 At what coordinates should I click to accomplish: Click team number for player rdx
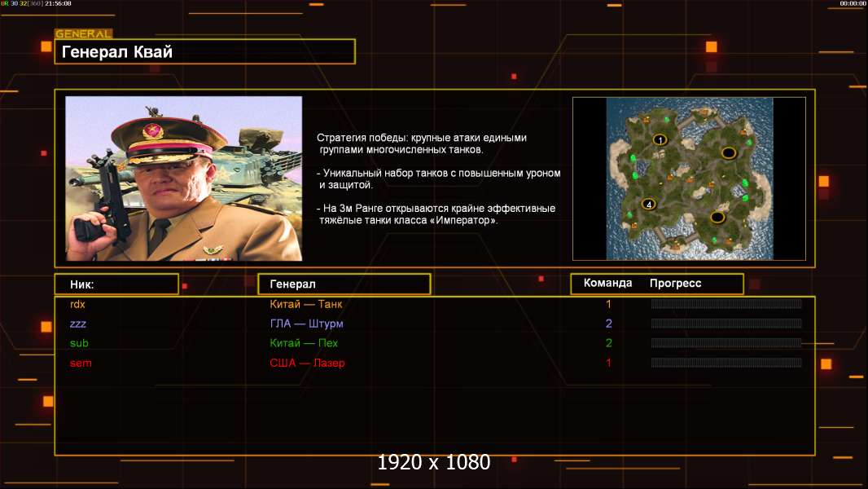pyautogui.click(x=608, y=304)
